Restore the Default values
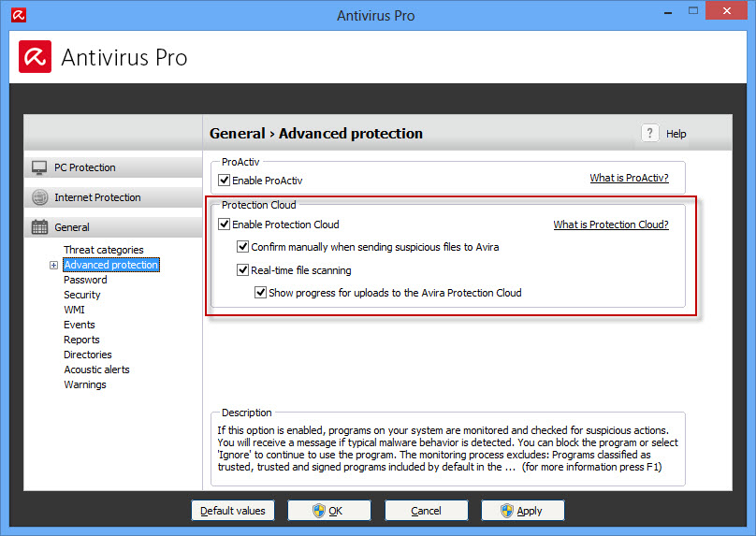Viewport: 756px width, 536px height. [x=233, y=511]
